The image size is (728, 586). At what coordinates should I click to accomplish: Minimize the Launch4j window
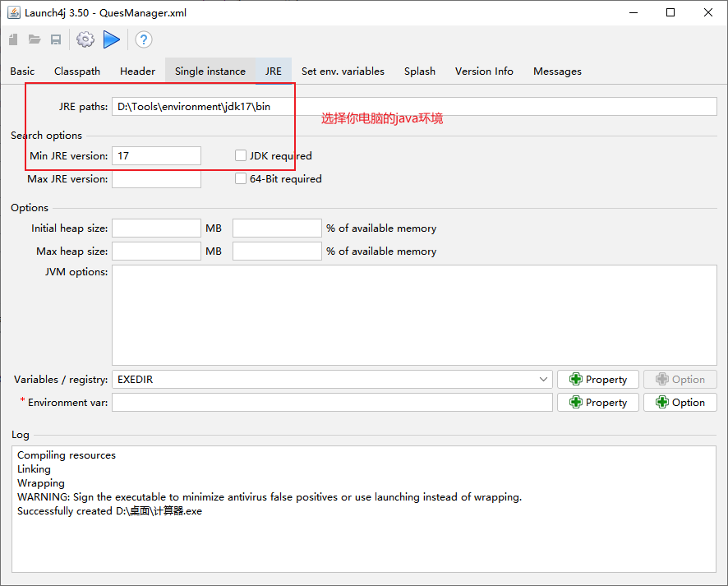[634, 12]
